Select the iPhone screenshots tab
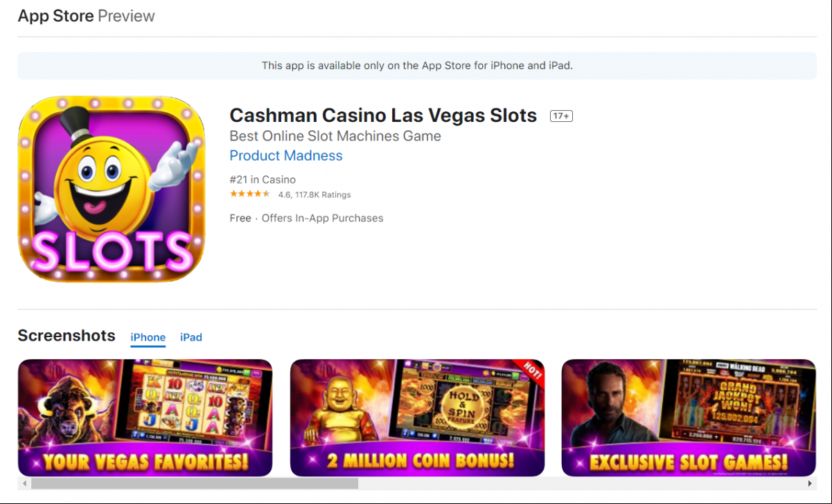832x504 pixels. point(148,338)
